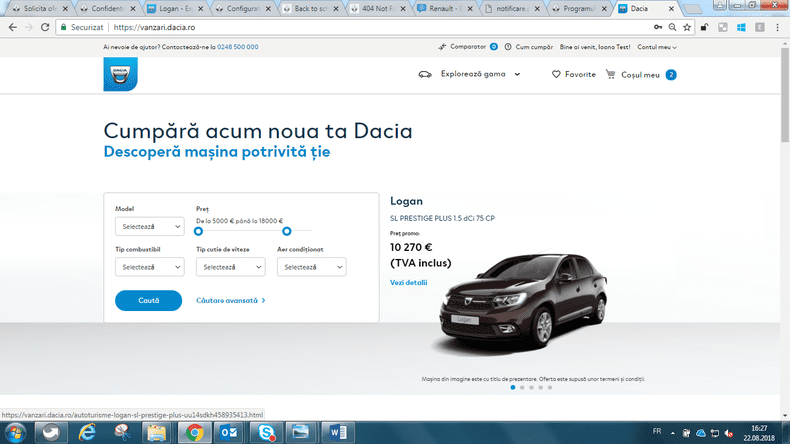The height and width of the screenshot is (444, 790).
Task: Click the maximum price slider handle
Action: pos(287,231)
